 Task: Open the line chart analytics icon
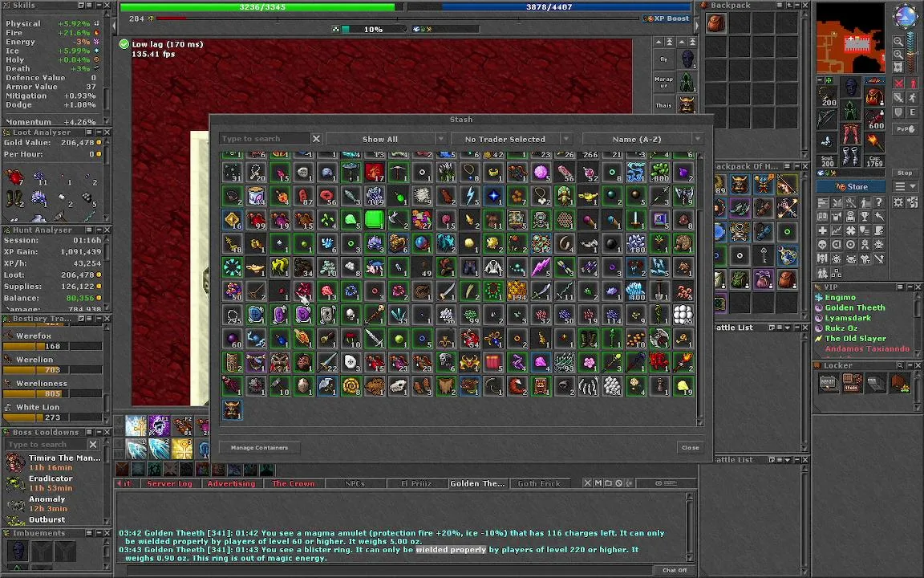click(x=837, y=230)
